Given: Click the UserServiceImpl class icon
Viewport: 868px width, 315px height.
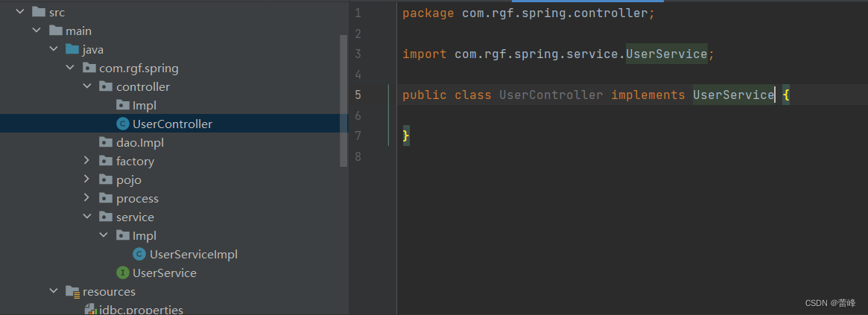Looking at the screenshot, I should coord(139,254).
